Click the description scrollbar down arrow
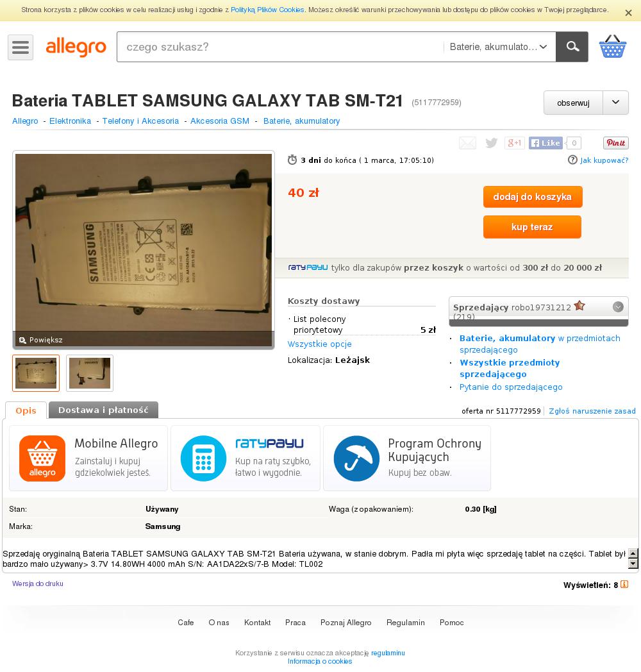The width and height of the screenshot is (641, 672). 633,564
